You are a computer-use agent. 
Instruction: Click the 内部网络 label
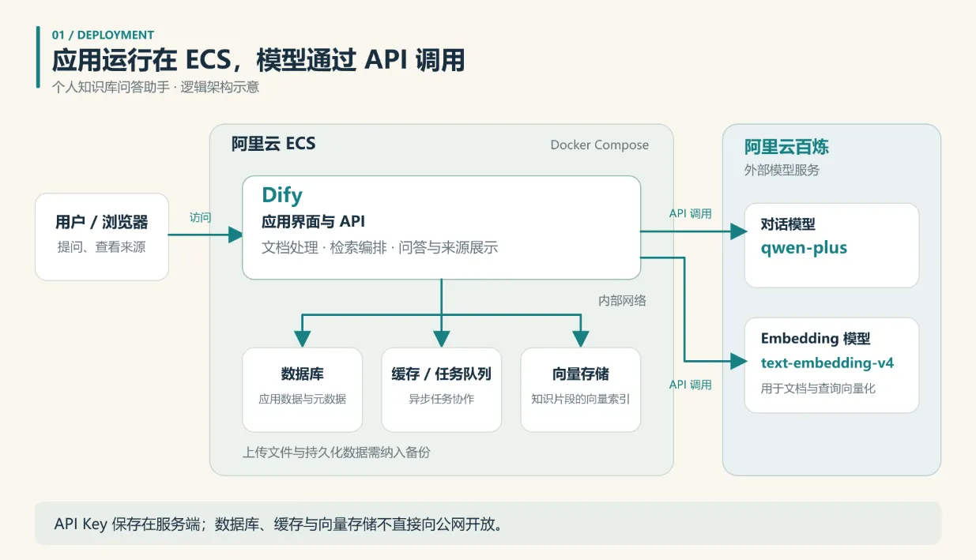[x=622, y=300]
